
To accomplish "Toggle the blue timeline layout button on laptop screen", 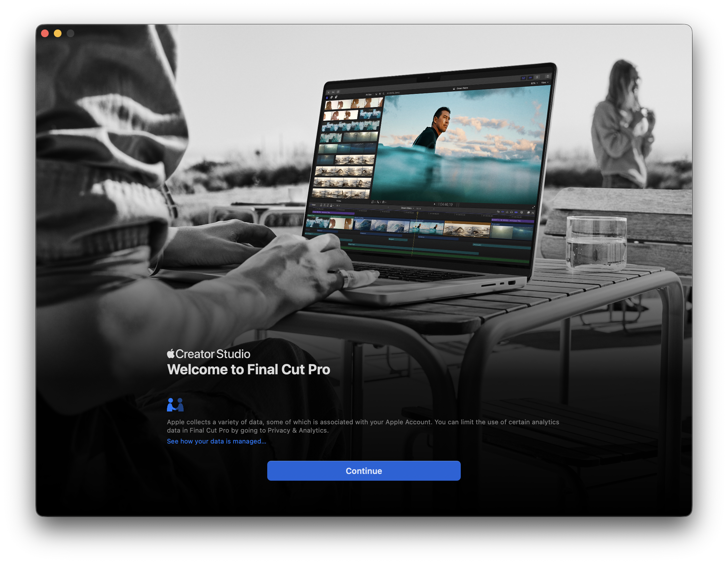I will click(530, 78).
